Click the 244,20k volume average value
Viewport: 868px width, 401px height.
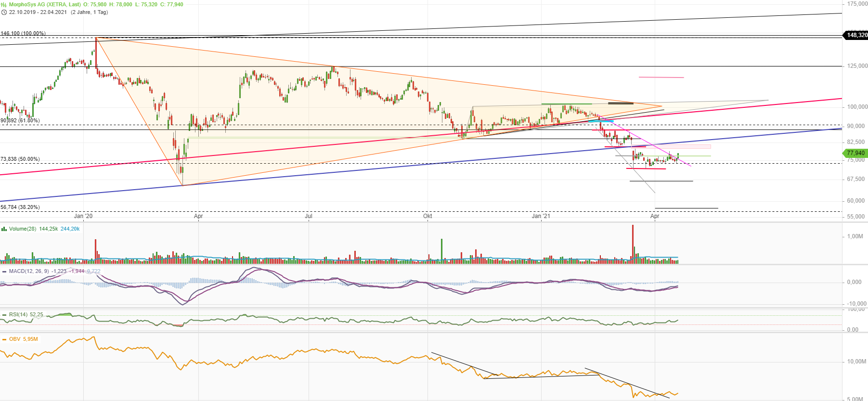[70, 229]
